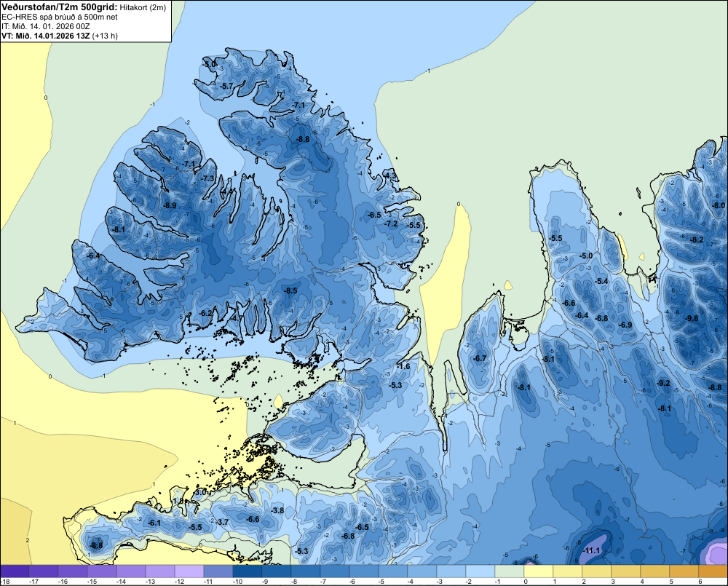Click the "-6.7" temperature label on the map

pos(480,358)
